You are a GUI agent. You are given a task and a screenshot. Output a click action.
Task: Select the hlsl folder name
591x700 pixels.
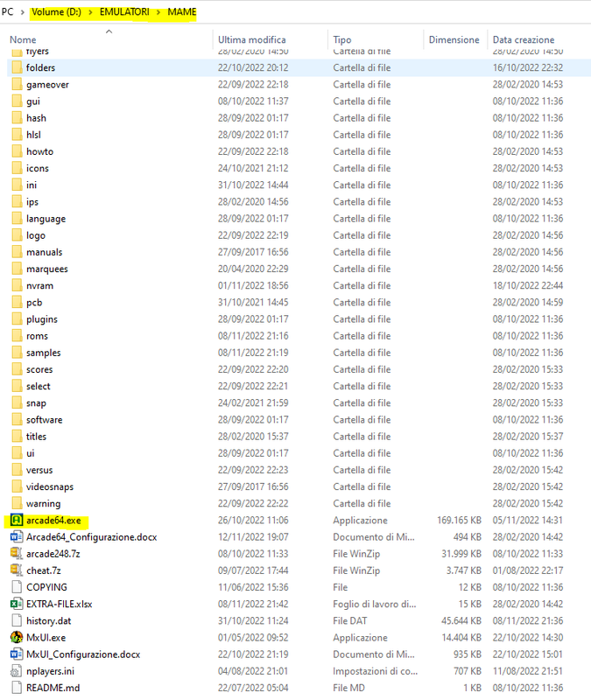click(x=33, y=135)
